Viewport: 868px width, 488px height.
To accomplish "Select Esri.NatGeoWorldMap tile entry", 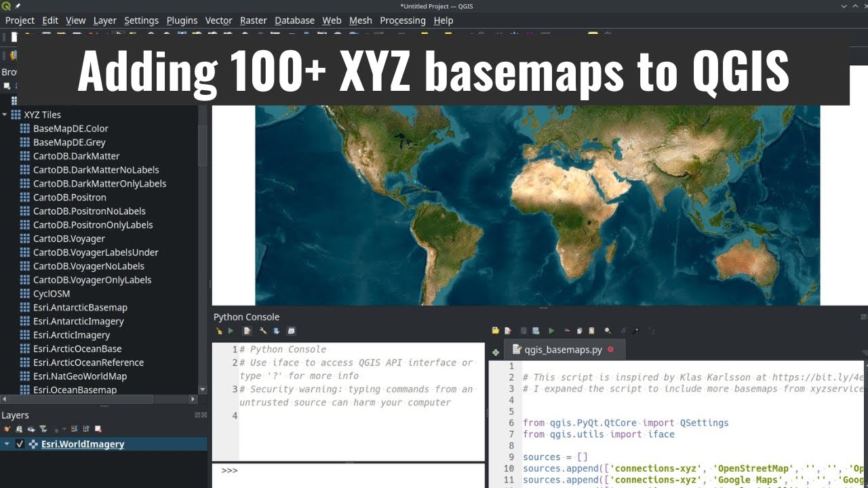I will 80,376.
